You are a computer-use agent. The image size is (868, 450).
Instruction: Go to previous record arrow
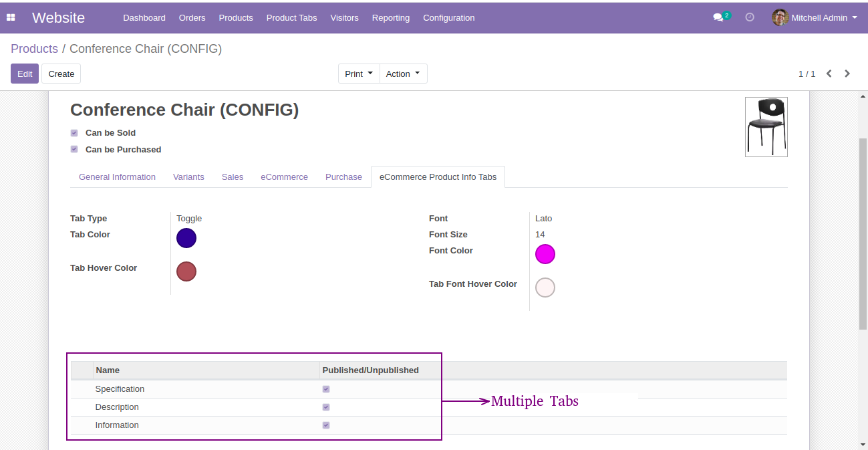(829, 74)
